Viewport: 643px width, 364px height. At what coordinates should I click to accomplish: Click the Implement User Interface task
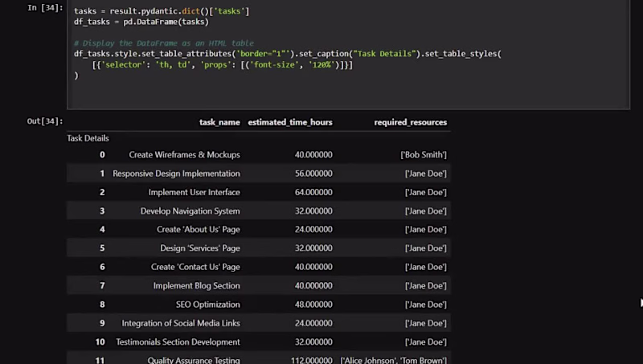click(194, 192)
